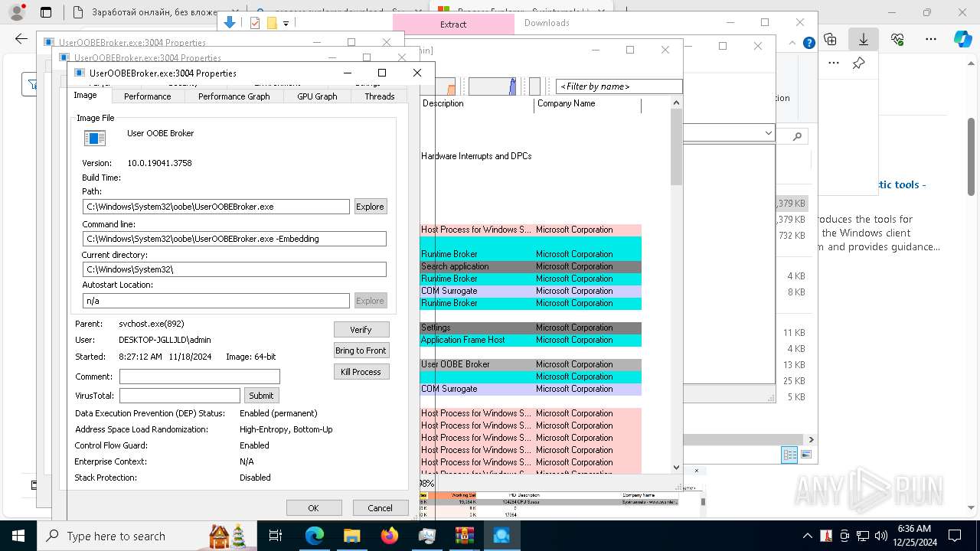The width and height of the screenshot is (980, 551).
Task: Click the properties checkmark quick access icon
Action: point(255,23)
